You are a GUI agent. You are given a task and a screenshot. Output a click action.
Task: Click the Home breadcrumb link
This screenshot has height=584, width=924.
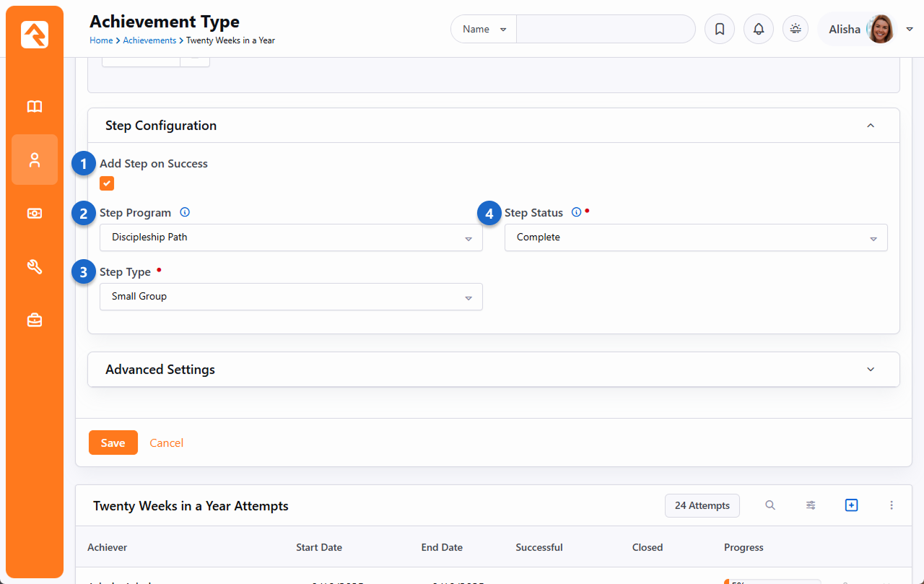tap(101, 41)
